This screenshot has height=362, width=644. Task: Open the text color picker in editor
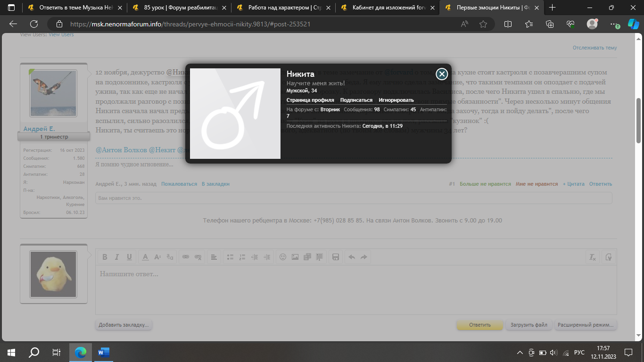click(145, 257)
